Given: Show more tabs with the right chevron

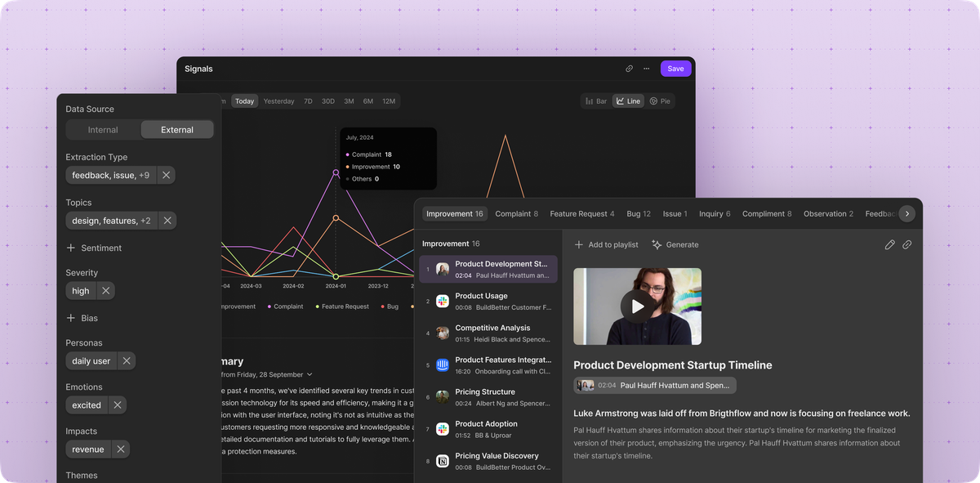Looking at the screenshot, I should 906,214.
